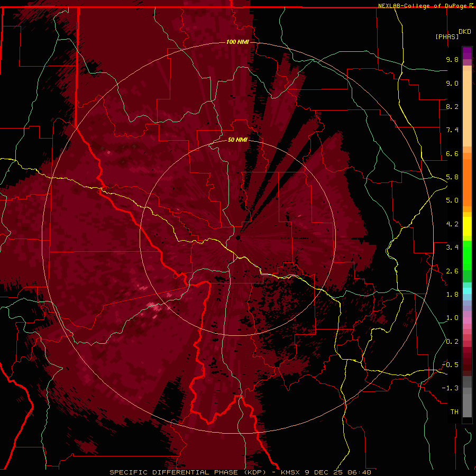The image size is (476, 476).
Task: Click the 8.2 scale value
Action: (x=452, y=106)
